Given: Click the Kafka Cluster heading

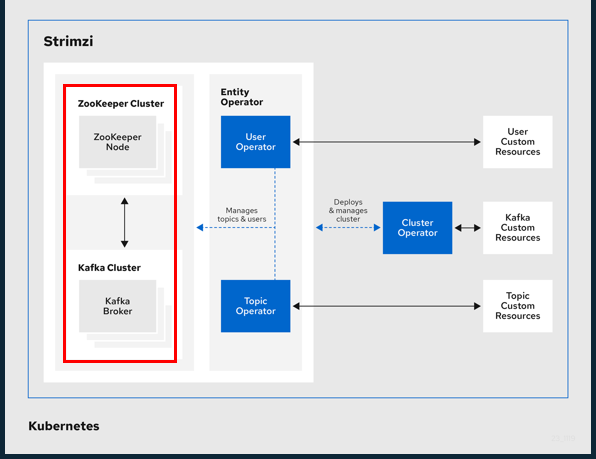Looking at the screenshot, I should pos(109,267).
